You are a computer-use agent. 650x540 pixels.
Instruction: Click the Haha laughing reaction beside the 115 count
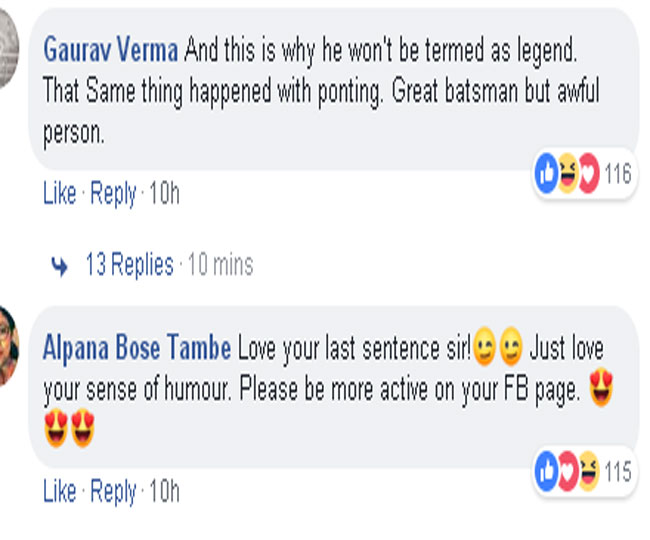tap(588, 472)
